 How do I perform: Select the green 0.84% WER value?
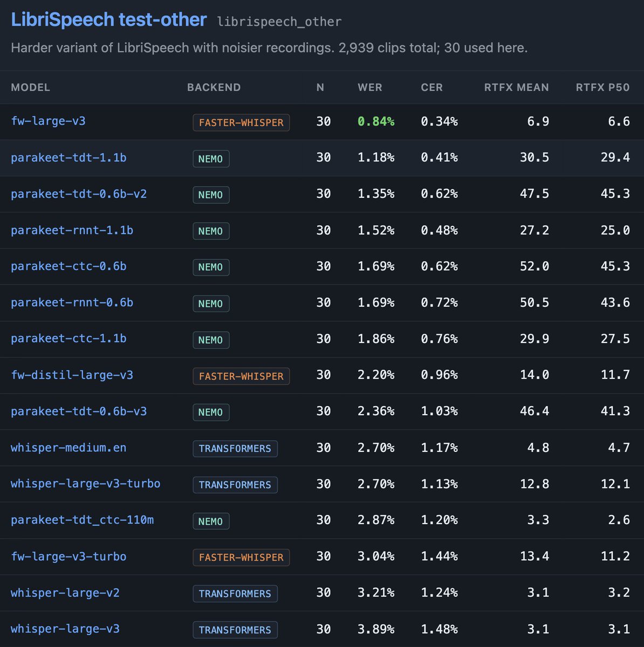376,121
